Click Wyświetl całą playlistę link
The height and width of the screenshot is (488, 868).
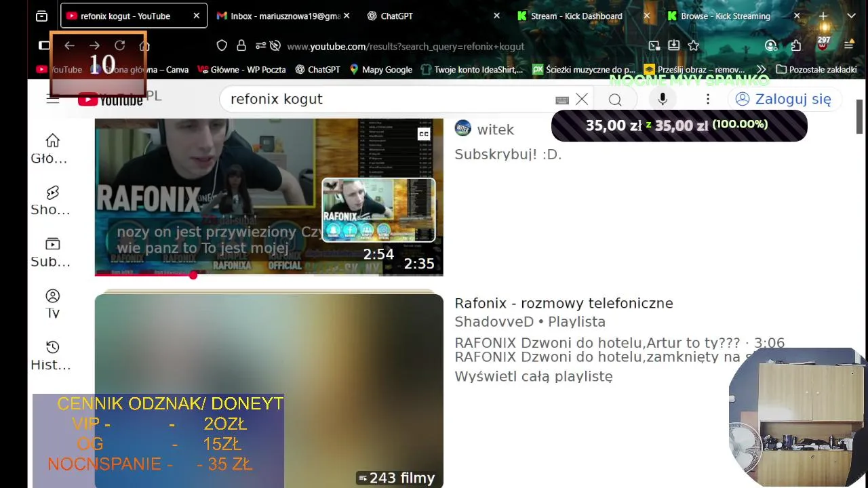pyautogui.click(x=534, y=376)
